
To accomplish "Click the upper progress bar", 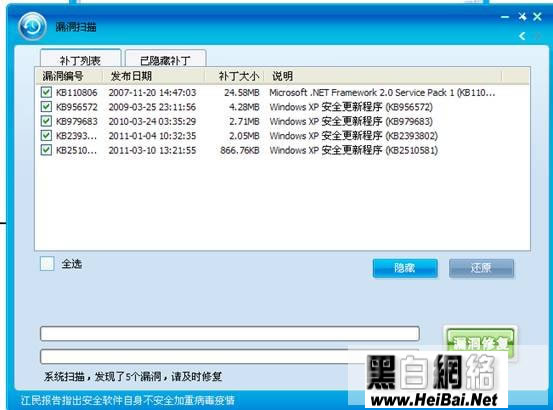I will (230, 333).
